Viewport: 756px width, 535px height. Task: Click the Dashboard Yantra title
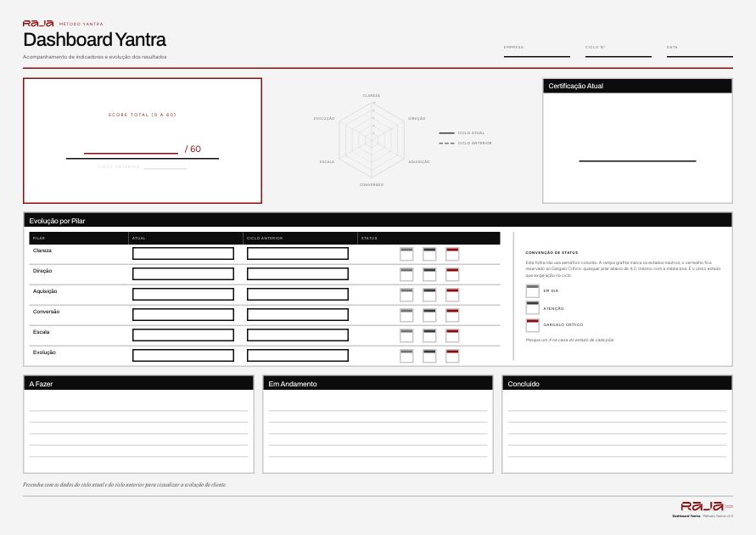click(x=94, y=40)
